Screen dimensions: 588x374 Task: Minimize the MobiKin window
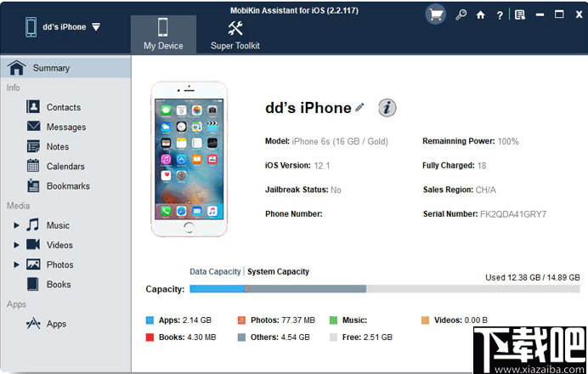(540, 15)
